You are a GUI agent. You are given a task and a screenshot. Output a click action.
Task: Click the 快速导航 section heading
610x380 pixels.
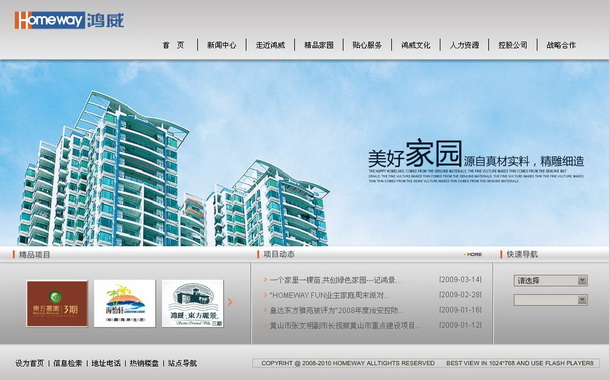[522, 254]
